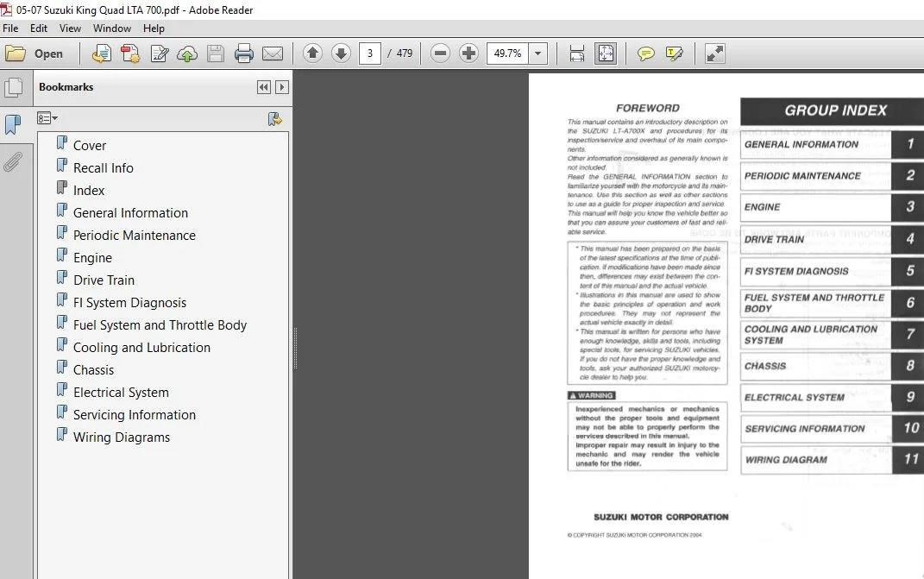
Task: Click the page number input field
Action: tap(370, 53)
